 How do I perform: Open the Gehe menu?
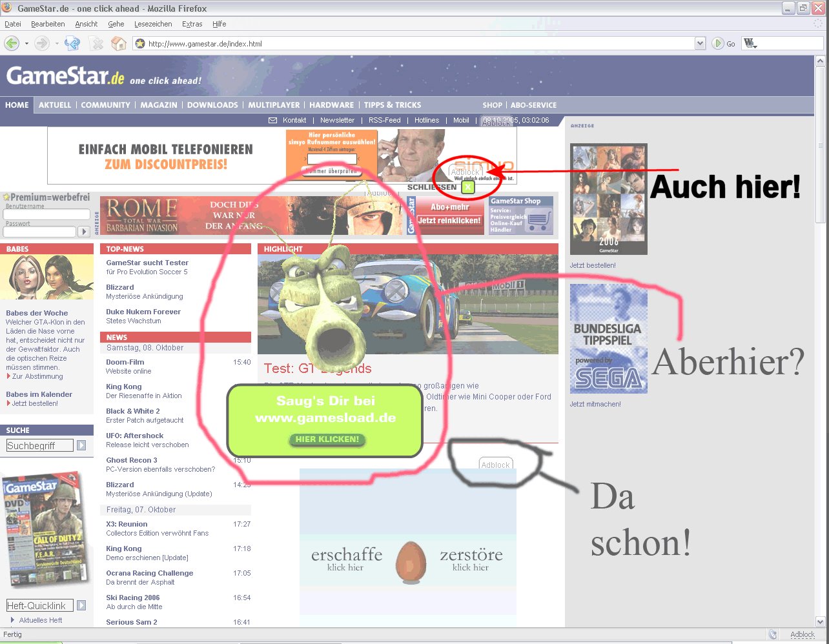coord(116,24)
